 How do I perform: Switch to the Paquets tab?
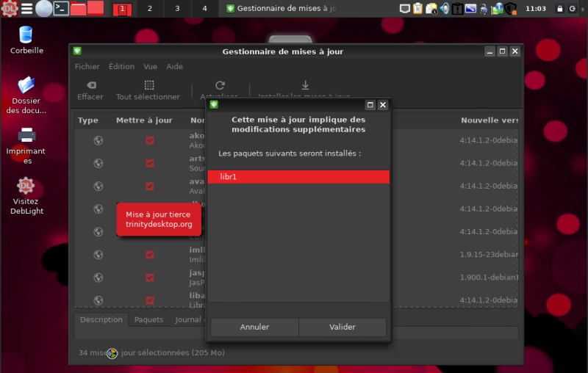(x=148, y=320)
